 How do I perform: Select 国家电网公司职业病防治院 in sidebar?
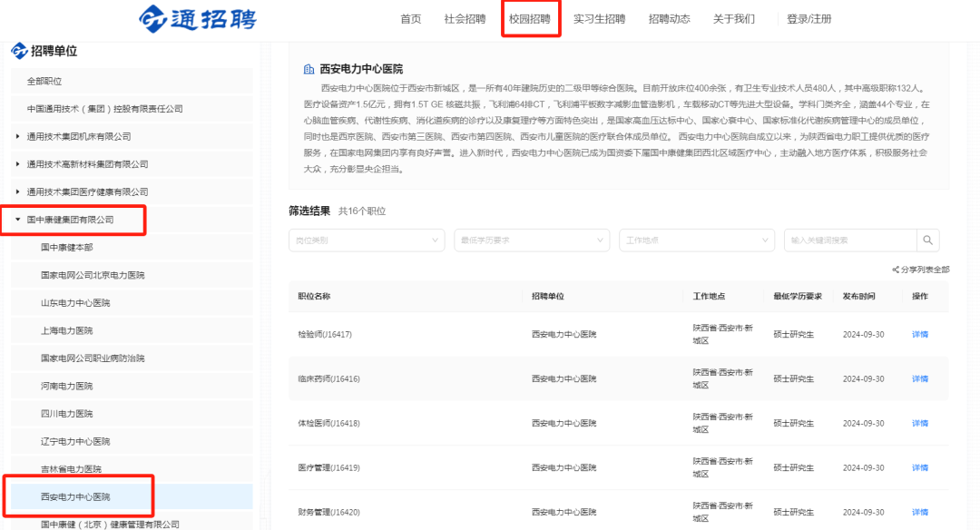pos(132,358)
